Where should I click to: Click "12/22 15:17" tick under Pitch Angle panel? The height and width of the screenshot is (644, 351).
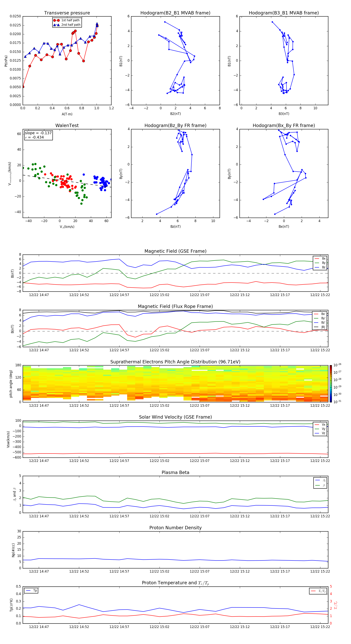(280, 406)
